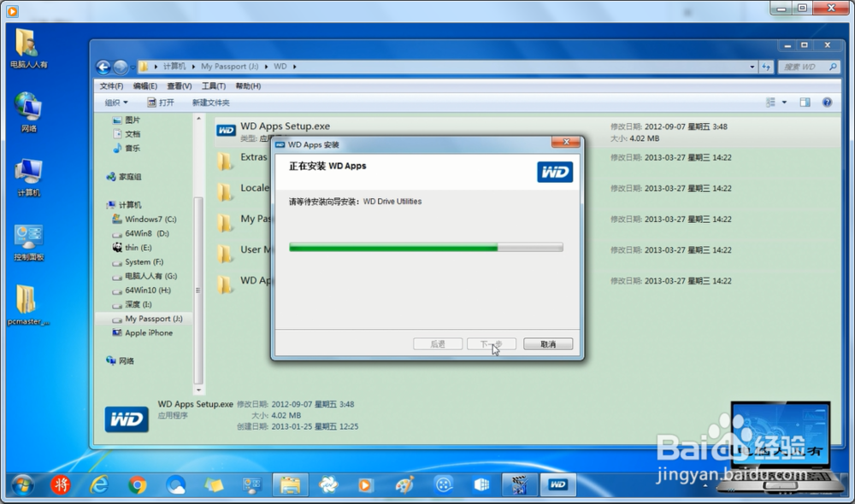Viewport: 855px width, 504px height.
Task: Open the Paint palette taskbar icon
Action: coord(404,484)
